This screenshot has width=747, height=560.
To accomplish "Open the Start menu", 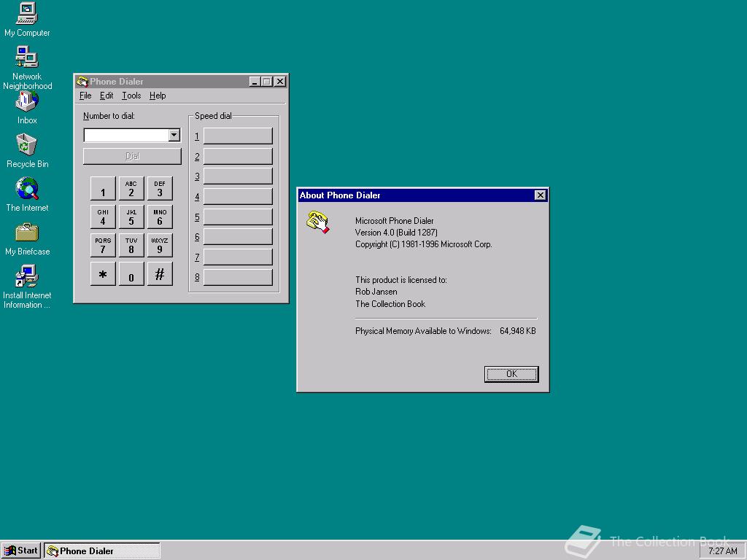I will click(x=20, y=551).
